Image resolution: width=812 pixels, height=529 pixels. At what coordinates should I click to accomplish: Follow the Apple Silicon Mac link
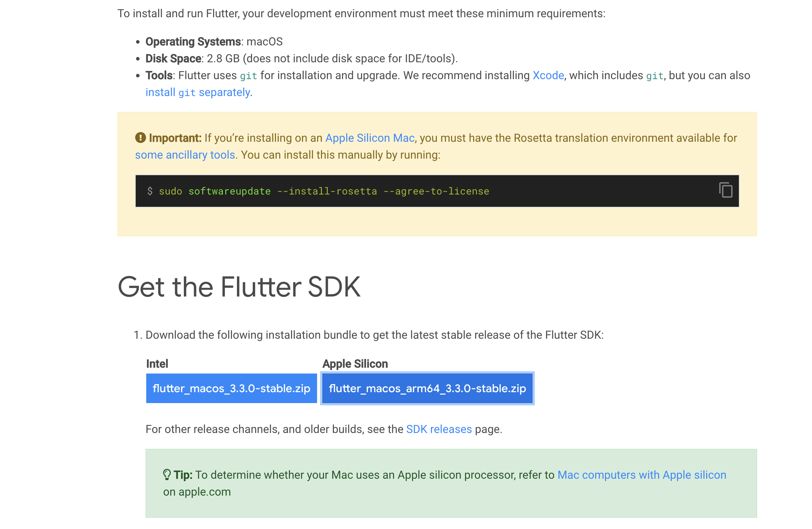coord(370,138)
